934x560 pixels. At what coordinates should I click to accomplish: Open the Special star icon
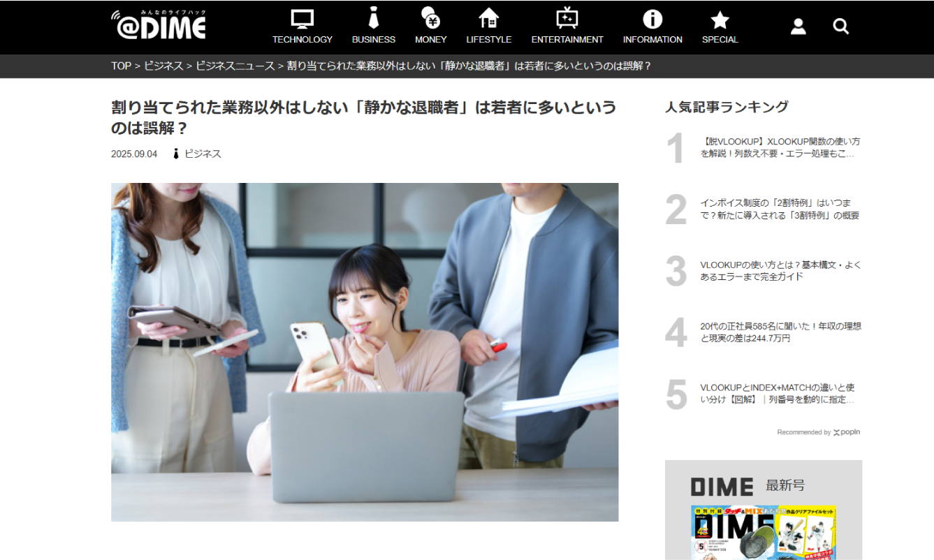(720, 20)
